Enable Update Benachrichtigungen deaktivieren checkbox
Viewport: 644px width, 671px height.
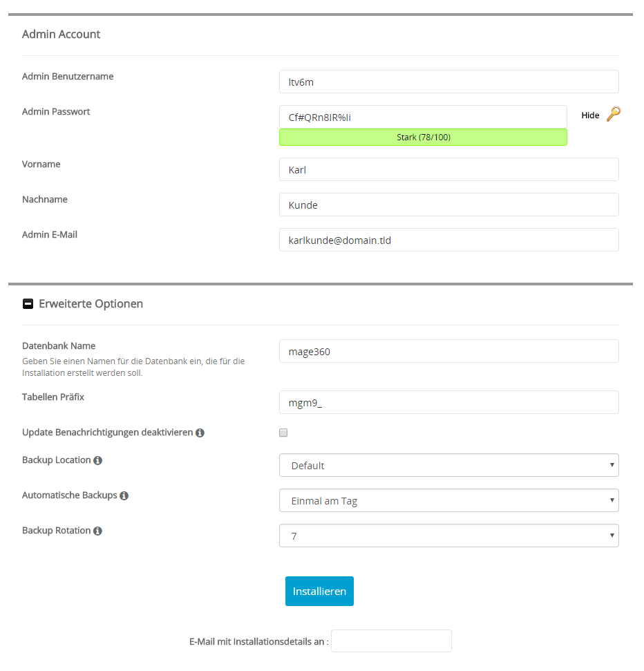[x=283, y=433]
